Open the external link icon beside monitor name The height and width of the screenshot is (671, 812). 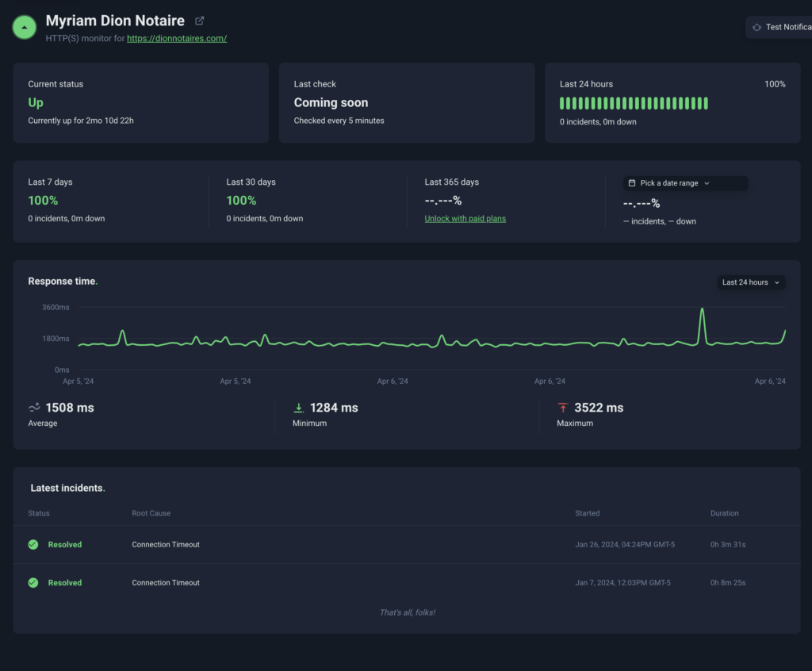click(x=200, y=21)
